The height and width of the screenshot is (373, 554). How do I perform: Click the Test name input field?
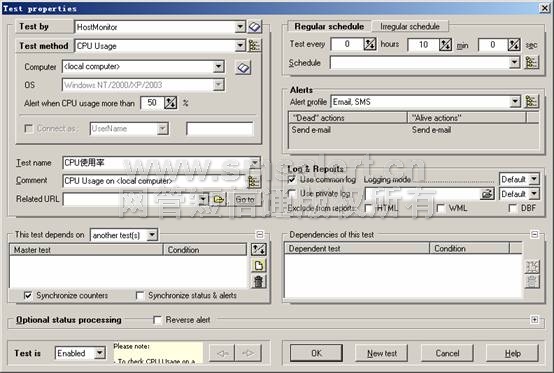click(161, 163)
